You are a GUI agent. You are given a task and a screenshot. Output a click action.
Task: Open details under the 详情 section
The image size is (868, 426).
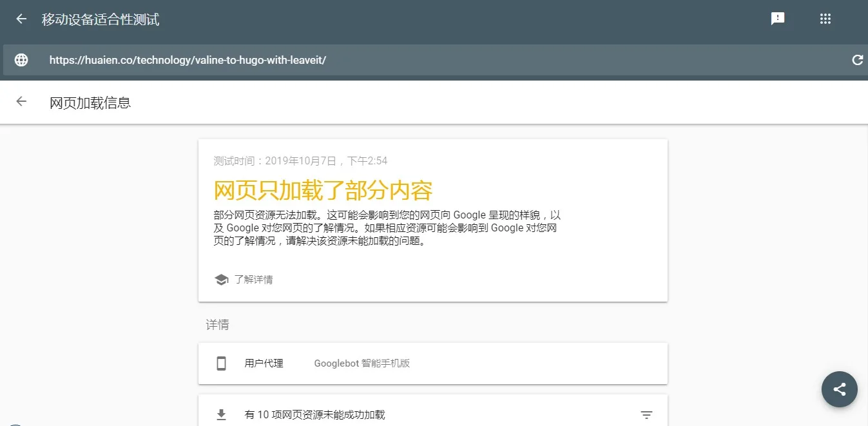click(x=217, y=324)
